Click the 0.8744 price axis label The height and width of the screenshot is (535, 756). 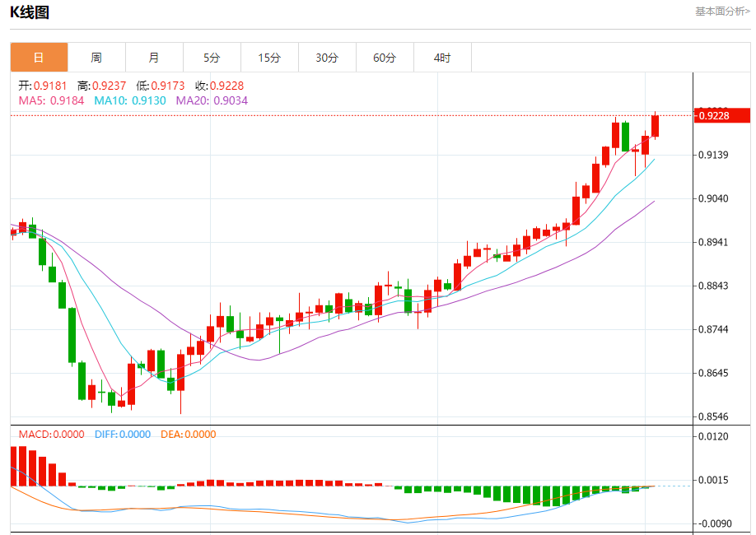click(x=713, y=329)
